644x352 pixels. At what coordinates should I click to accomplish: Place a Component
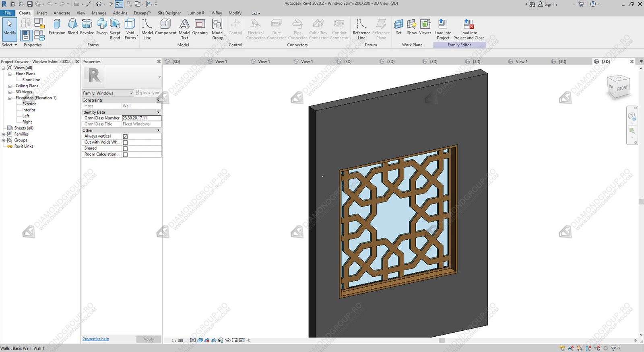tap(165, 27)
